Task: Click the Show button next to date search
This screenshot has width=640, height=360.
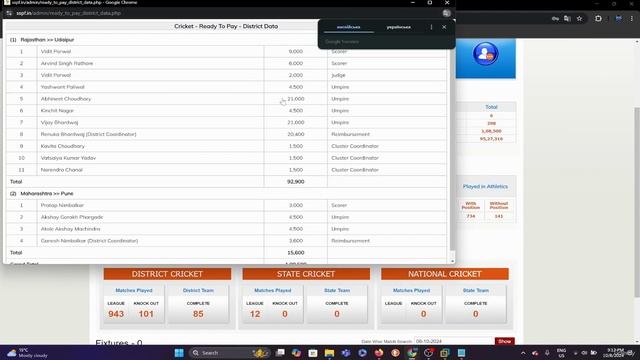Action: click(x=504, y=341)
